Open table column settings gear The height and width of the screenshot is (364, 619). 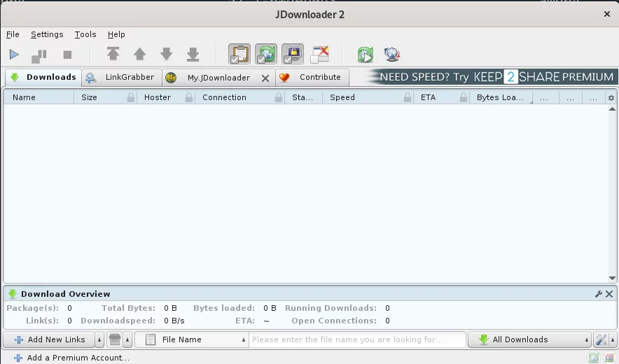click(611, 98)
